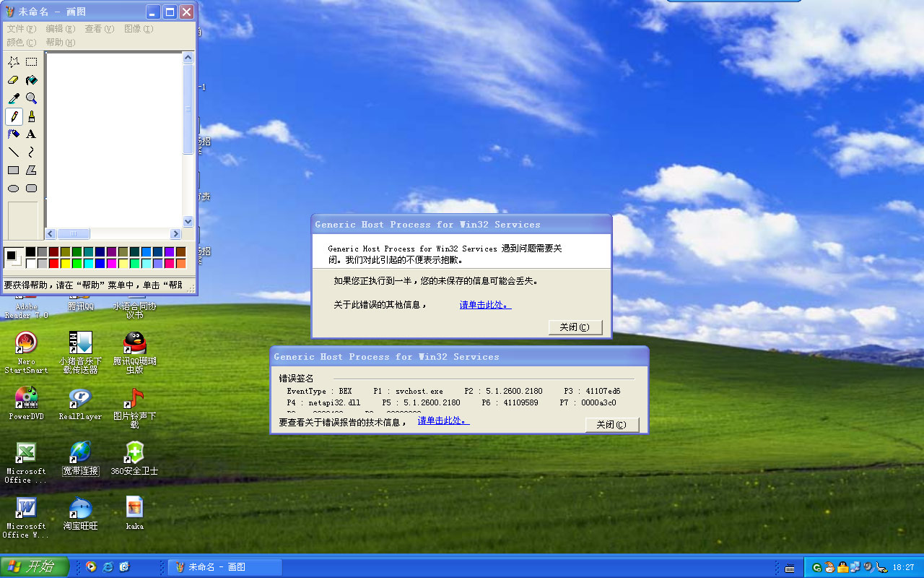This screenshot has width=924, height=578.
Task: Select the Microsoft Office Word shortcut
Action: point(26,518)
